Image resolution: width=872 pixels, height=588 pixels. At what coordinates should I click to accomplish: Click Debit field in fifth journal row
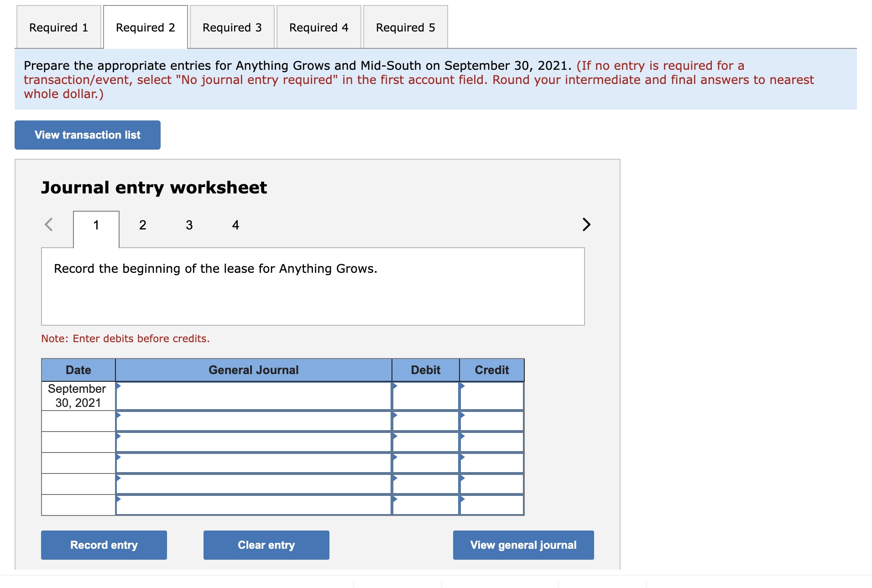tap(426, 484)
